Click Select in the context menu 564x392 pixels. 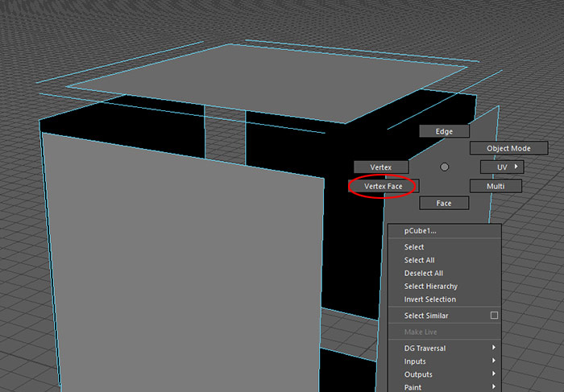pos(414,247)
